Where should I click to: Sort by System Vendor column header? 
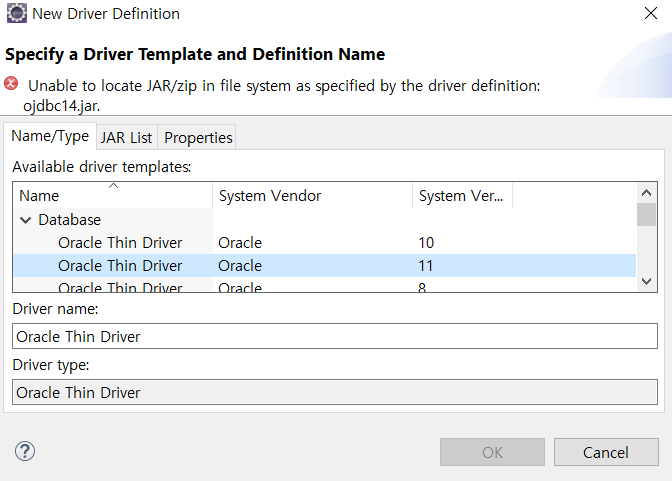[312, 195]
